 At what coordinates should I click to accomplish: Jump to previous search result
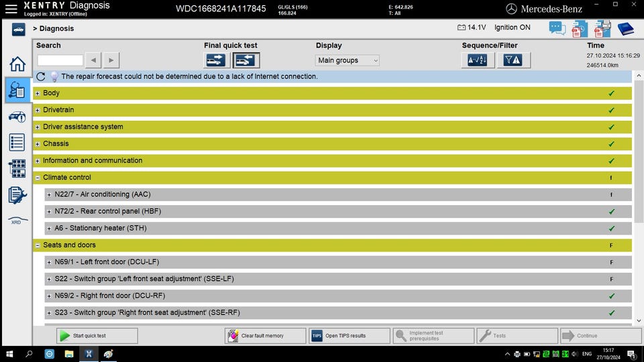point(94,60)
